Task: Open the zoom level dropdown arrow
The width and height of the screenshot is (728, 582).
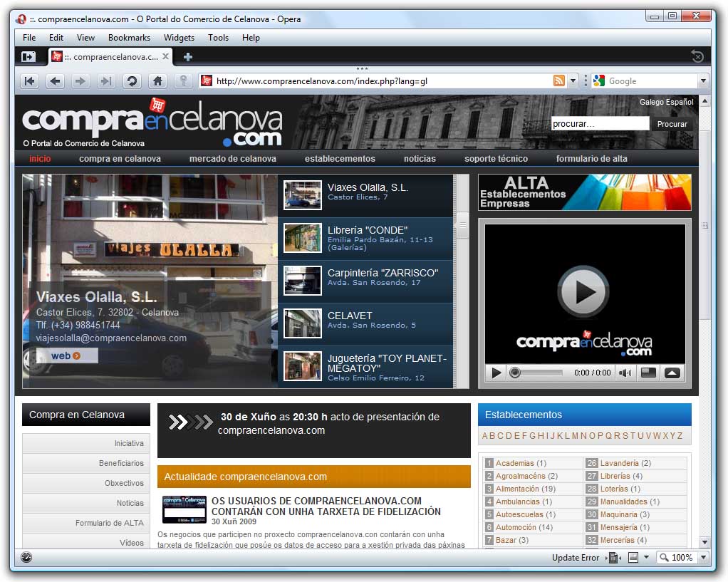Action: (703, 557)
